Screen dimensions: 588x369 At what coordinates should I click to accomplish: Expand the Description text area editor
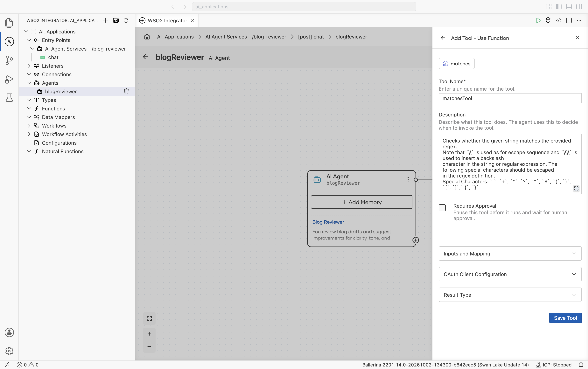click(576, 188)
